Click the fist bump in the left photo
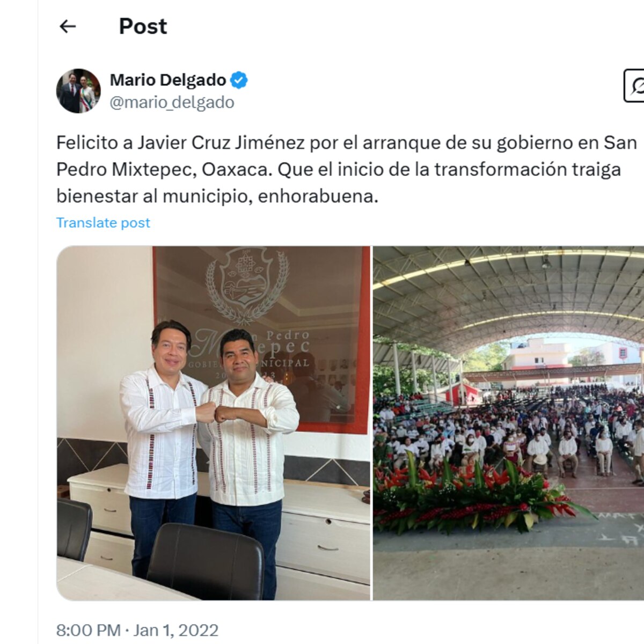This screenshot has width=644, height=644. click(217, 413)
